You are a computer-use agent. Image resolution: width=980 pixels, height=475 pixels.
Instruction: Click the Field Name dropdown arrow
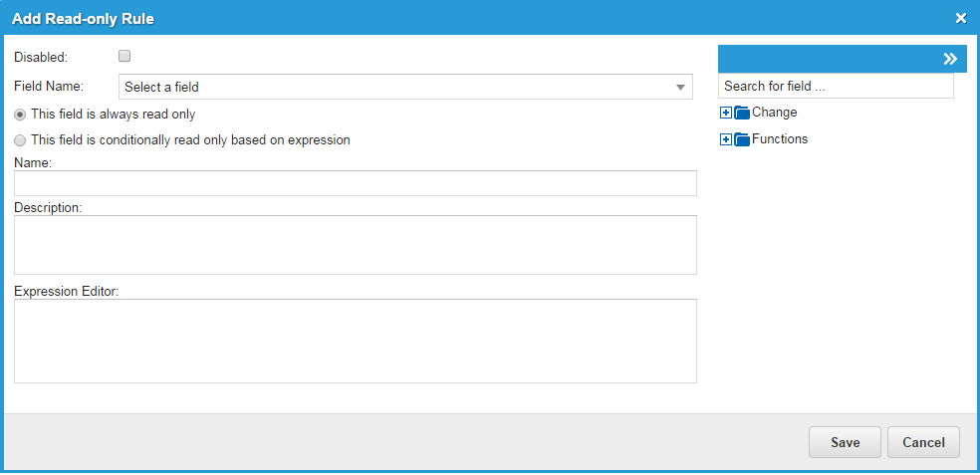(x=681, y=88)
